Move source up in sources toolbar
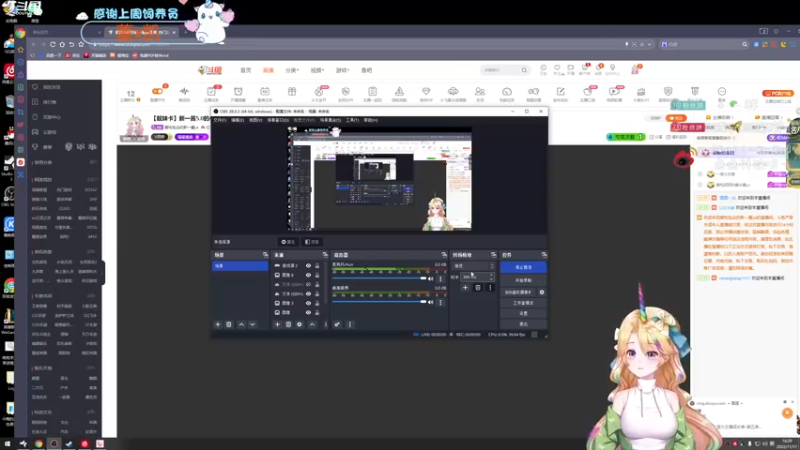The image size is (800, 450). click(x=312, y=324)
